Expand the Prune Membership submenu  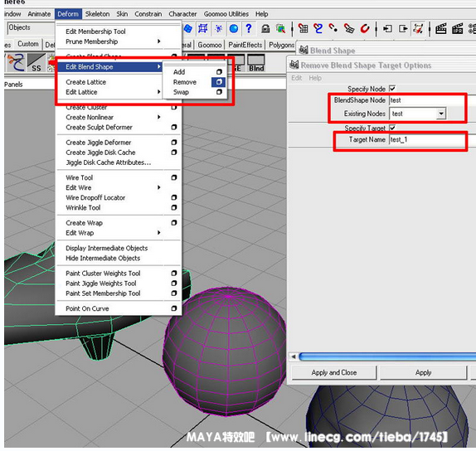159,41
